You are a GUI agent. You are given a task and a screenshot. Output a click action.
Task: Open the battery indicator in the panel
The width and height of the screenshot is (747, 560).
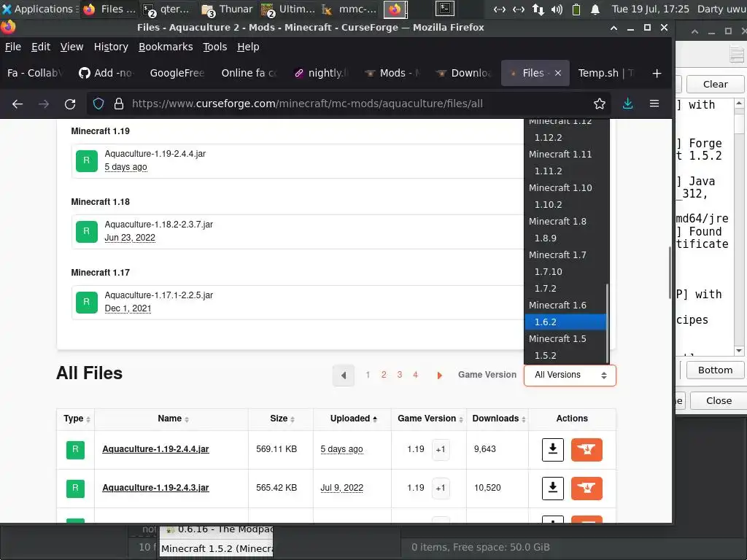[576, 9]
